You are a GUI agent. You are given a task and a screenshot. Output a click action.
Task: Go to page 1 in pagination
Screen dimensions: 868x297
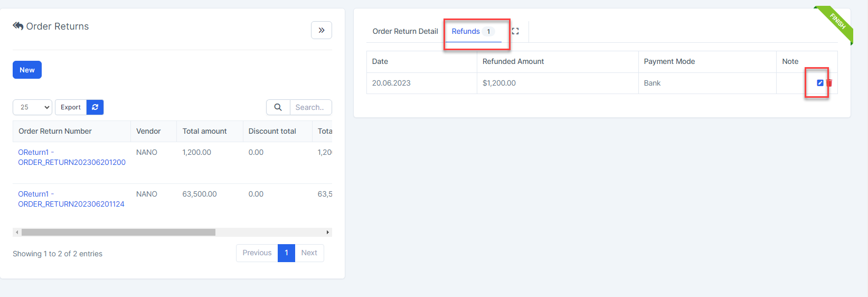286,253
